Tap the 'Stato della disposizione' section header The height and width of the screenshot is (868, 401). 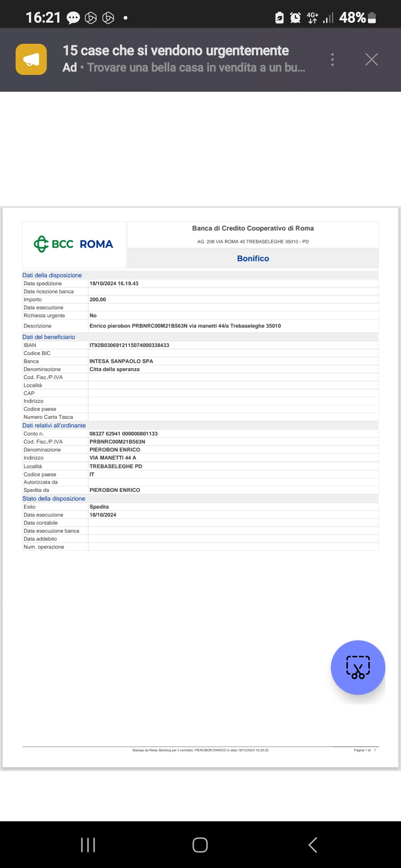[x=53, y=499]
